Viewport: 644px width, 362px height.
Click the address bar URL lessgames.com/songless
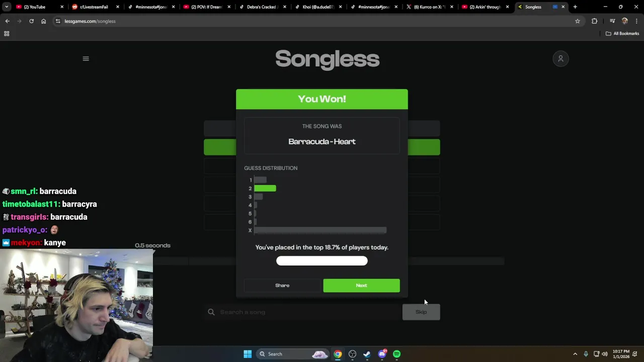coord(90,21)
